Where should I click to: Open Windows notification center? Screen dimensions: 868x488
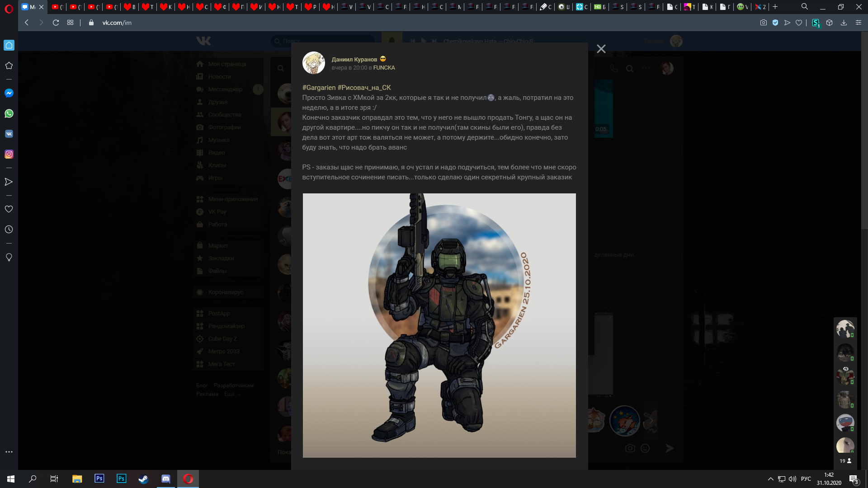[x=854, y=479]
